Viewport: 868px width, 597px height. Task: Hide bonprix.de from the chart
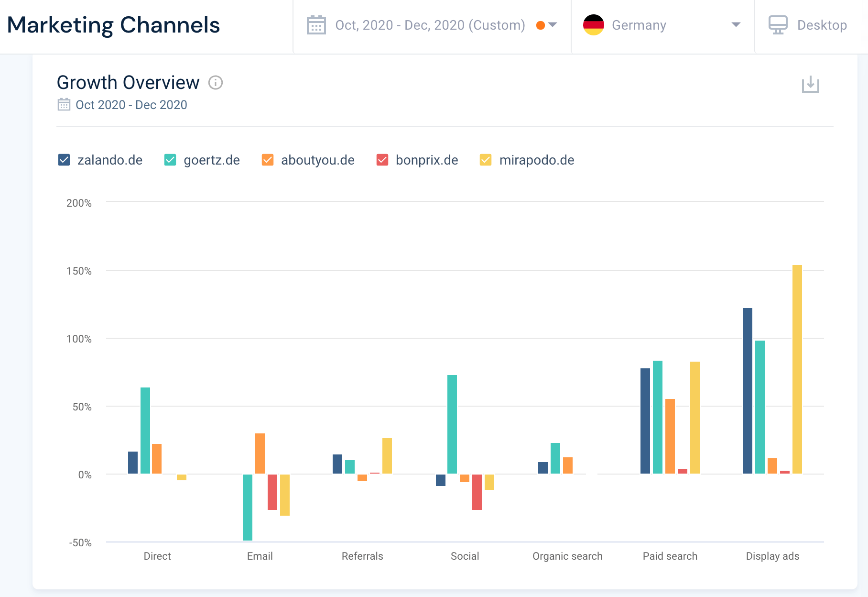pos(382,160)
